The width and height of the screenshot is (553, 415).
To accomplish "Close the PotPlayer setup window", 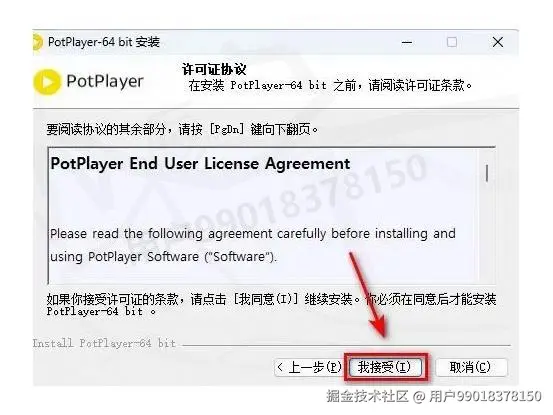I will click(498, 42).
